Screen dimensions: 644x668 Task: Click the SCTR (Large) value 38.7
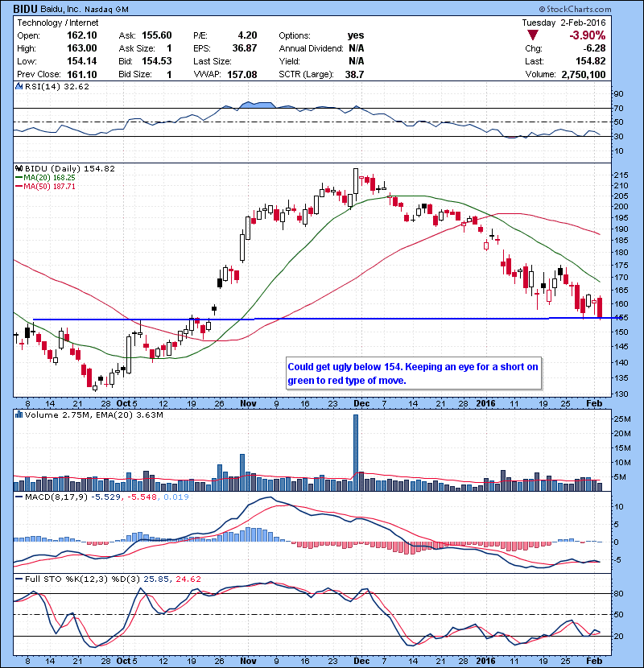pyautogui.click(x=355, y=74)
